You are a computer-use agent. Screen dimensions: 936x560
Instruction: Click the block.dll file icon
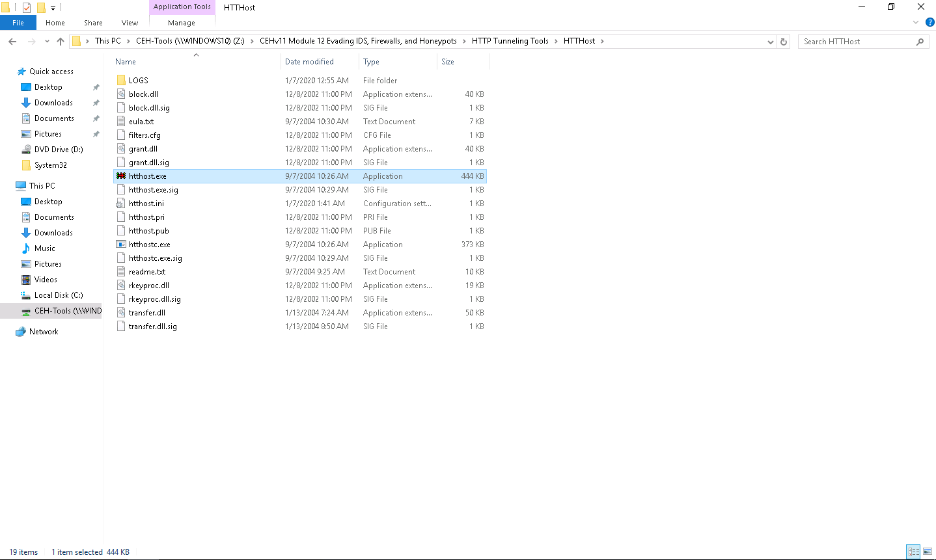(x=121, y=94)
